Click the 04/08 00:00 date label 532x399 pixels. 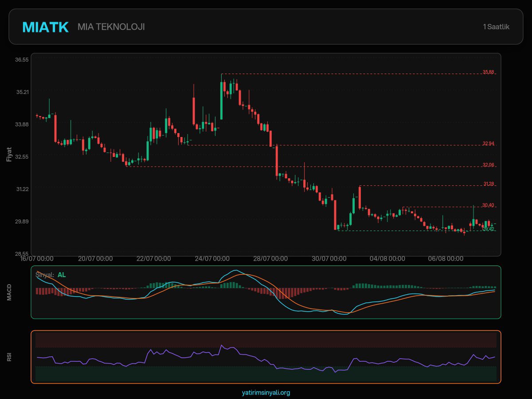click(387, 258)
